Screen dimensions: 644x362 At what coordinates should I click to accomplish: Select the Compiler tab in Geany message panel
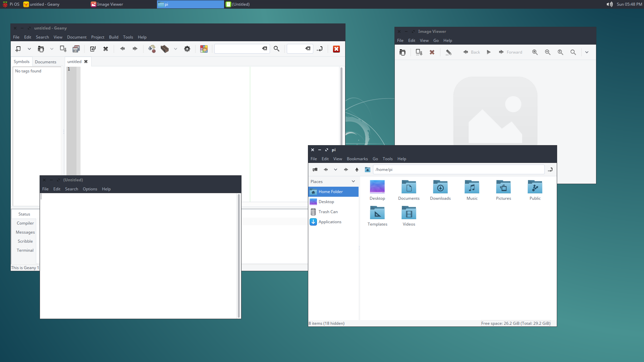[x=25, y=223]
